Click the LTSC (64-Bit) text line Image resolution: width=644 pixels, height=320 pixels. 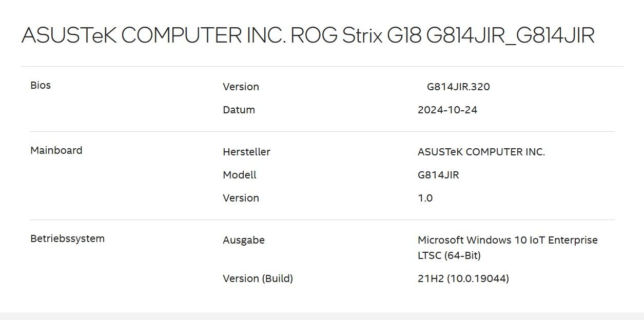(449, 255)
